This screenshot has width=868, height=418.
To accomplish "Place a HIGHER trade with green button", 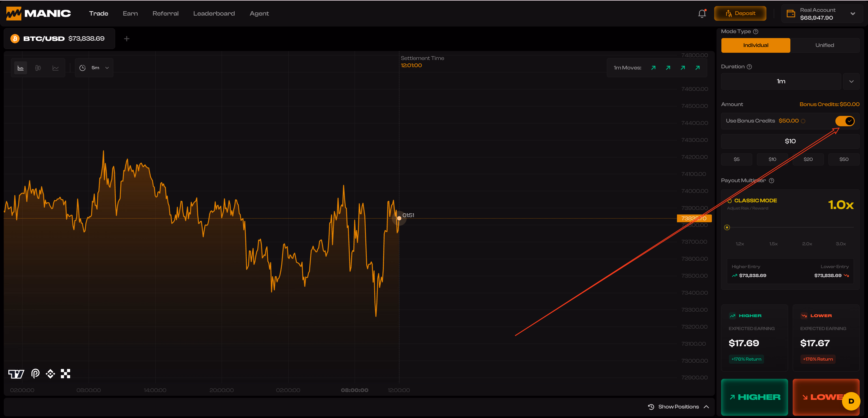I will (x=754, y=397).
